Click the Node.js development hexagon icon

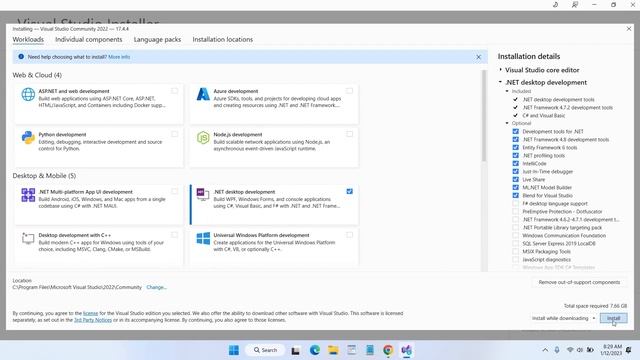pos(203,138)
